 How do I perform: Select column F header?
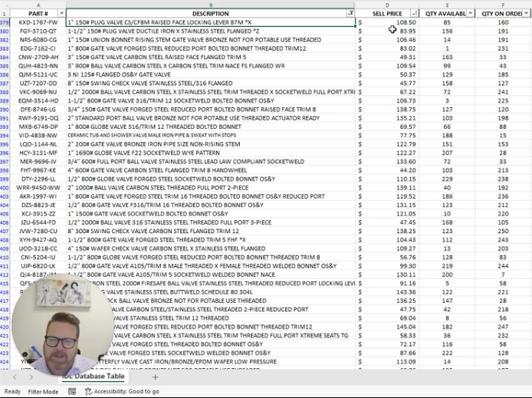click(503, 5)
